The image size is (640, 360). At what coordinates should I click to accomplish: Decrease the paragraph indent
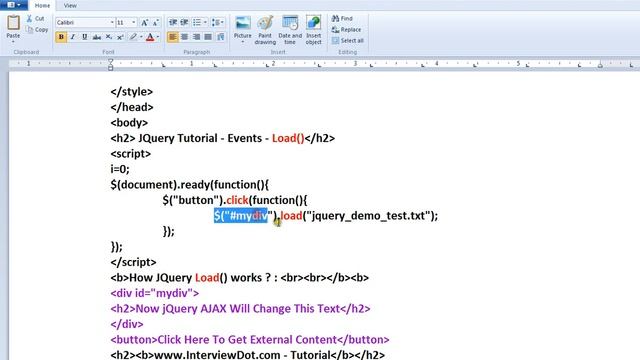[x=173, y=22]
